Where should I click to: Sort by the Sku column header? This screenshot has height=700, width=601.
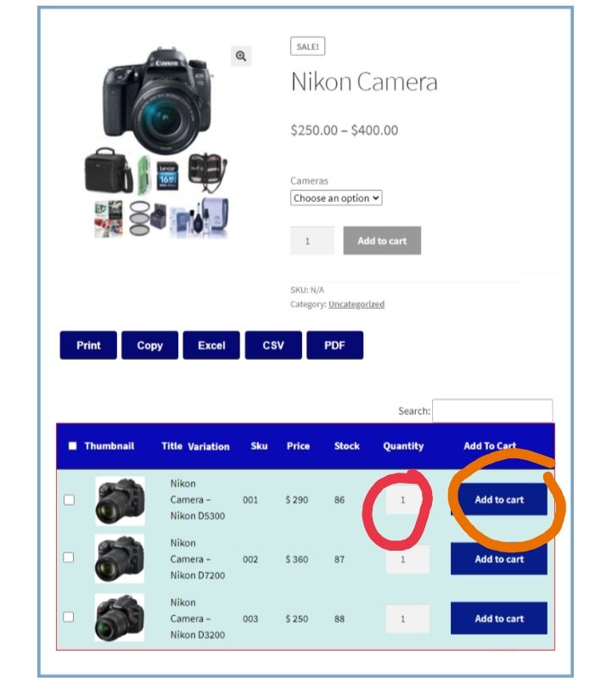coord(259,446)
